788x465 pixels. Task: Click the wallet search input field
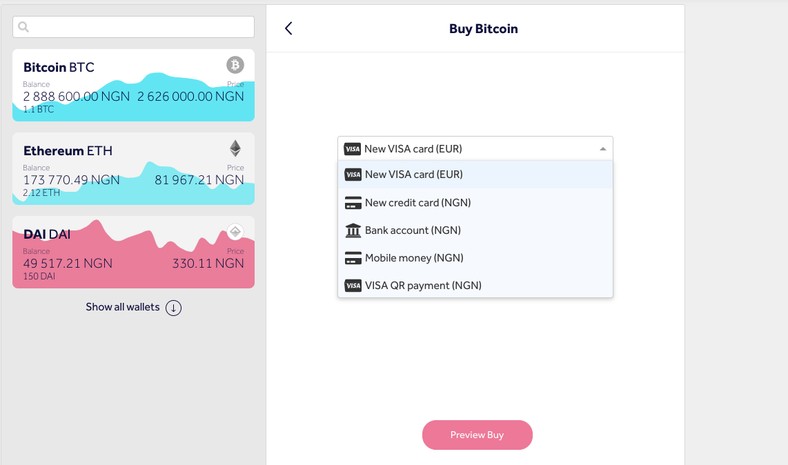140,27
